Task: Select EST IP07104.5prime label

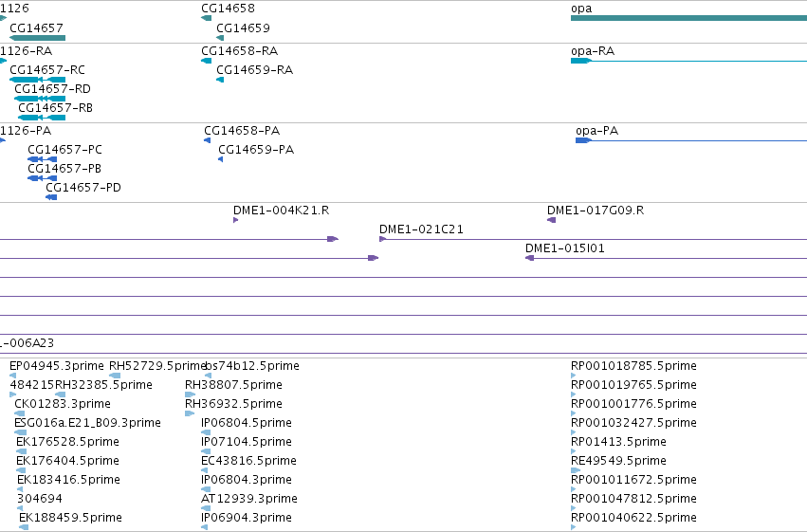Action: pos(247,442)
